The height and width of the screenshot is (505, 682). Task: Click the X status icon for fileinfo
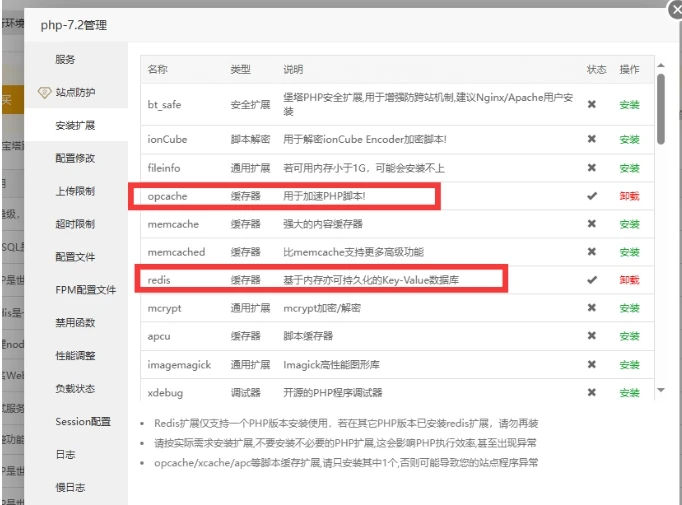(592, 167)
